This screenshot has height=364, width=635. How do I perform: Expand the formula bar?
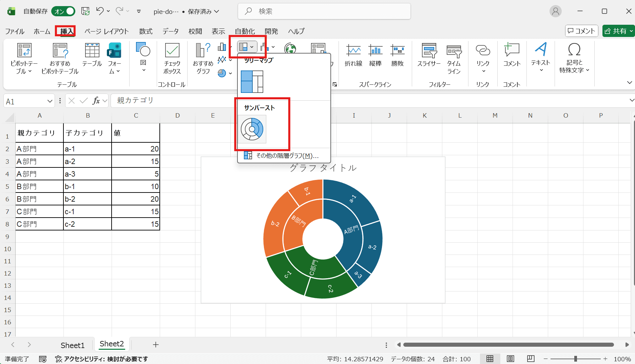pos(631,100)
